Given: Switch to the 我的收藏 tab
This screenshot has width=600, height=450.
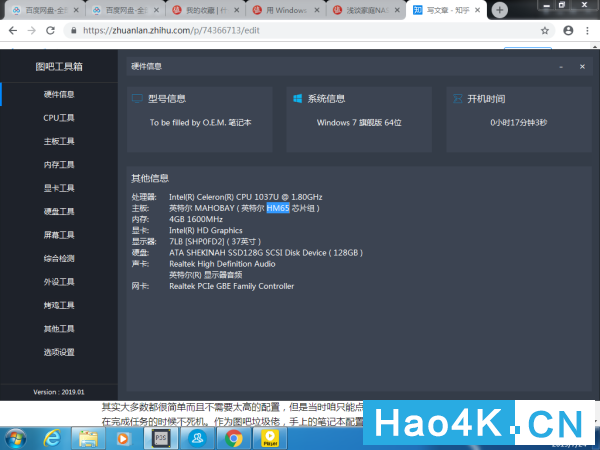Looking at the screenshot, I should 205,10.
